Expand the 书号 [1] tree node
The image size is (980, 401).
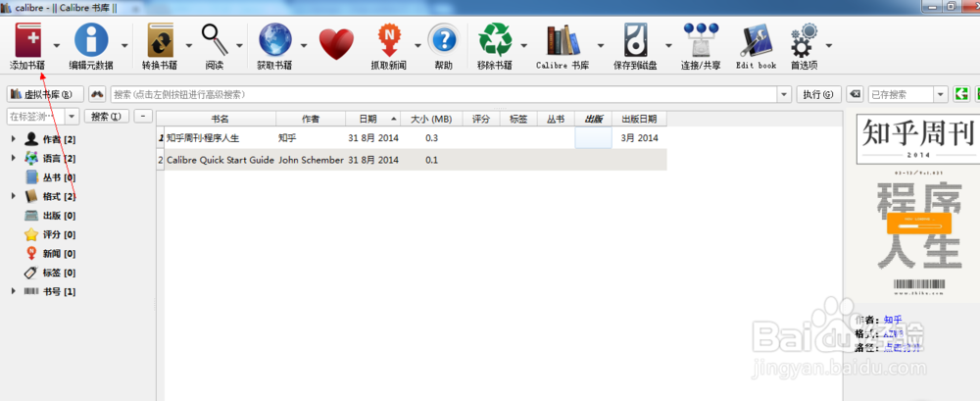coord(15,291)
